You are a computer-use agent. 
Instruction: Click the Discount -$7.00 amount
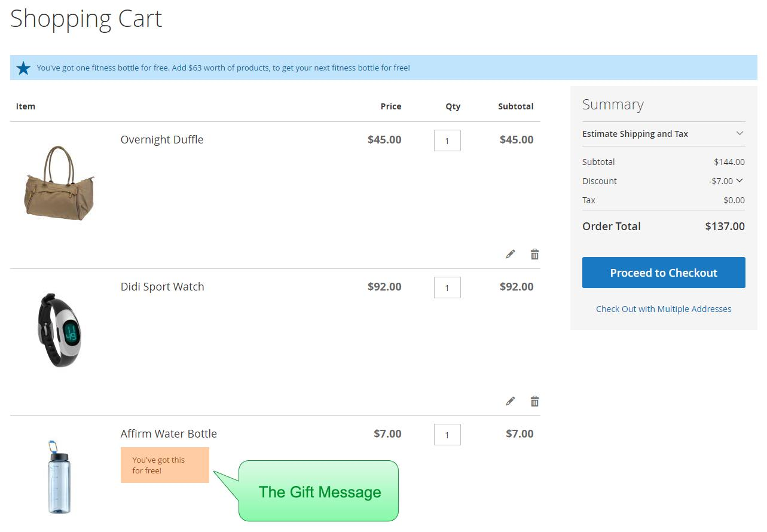[720, 181]
